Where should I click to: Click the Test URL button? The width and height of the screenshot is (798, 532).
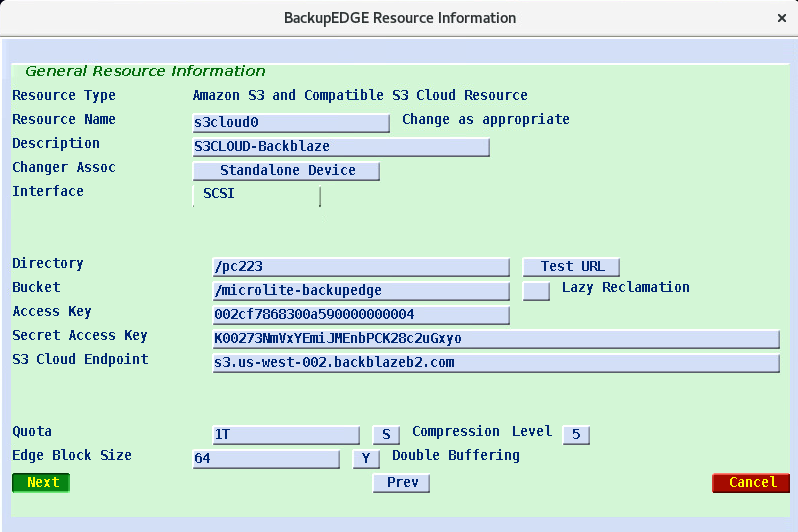571,267
